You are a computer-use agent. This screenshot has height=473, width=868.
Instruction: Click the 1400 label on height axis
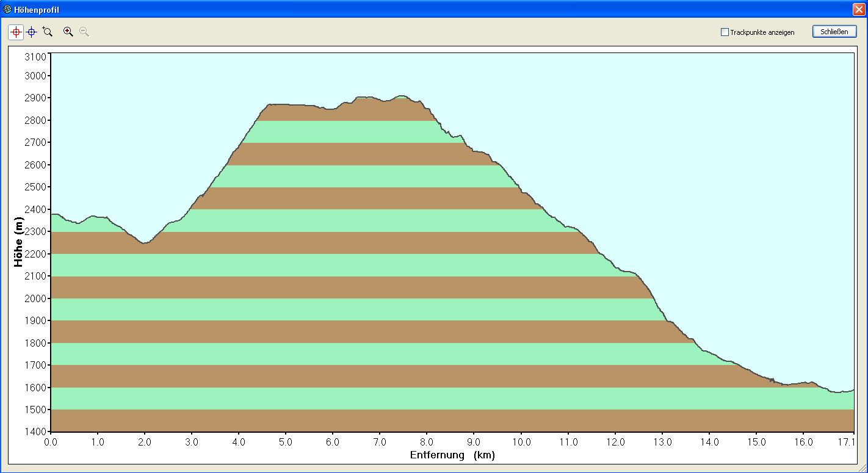click(x=35, y=432)
